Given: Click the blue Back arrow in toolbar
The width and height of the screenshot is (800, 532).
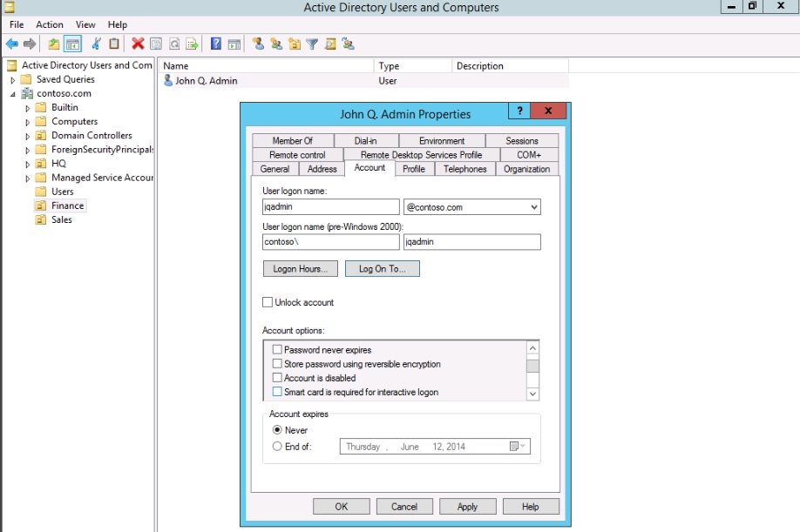Looking at the screenshot, I should (12, 44).
